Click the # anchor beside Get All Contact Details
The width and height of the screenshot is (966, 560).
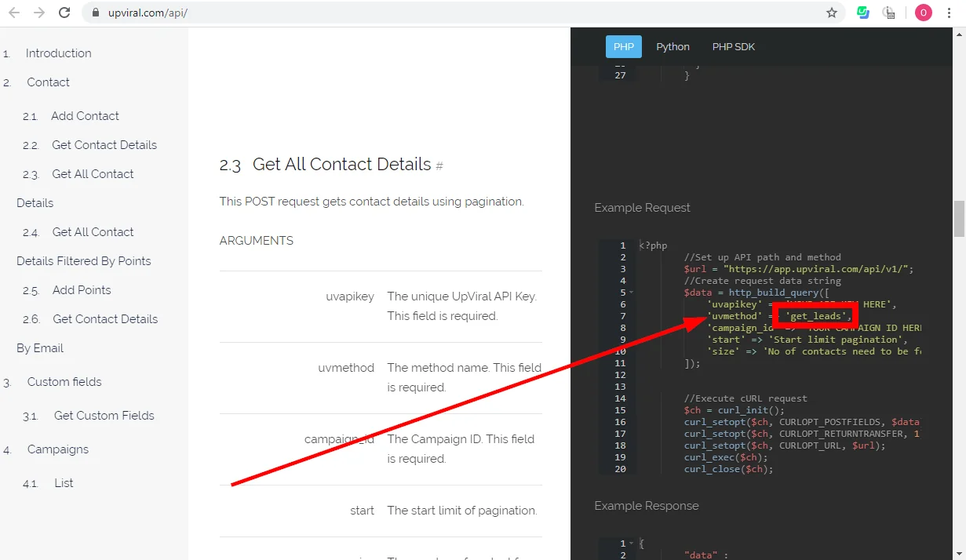pos(439,166)
